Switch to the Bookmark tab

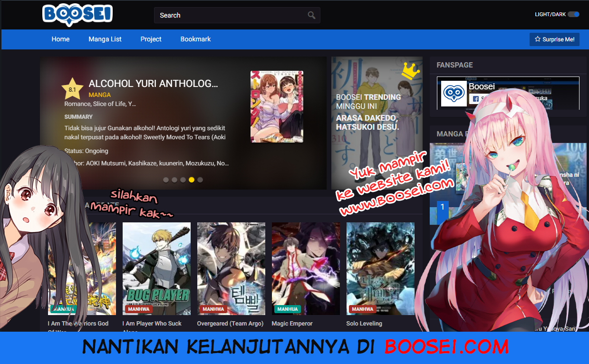click(x=195, y=39)
